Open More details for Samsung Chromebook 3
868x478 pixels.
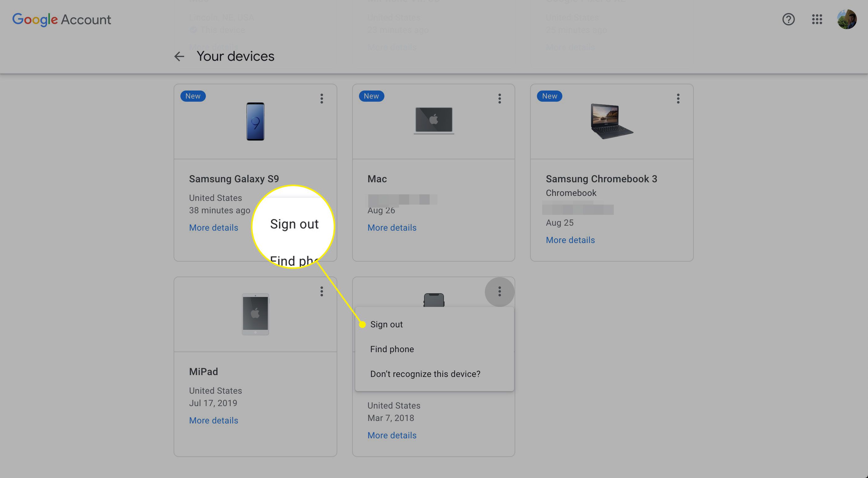pyautogui.click(x=569, y=240)
